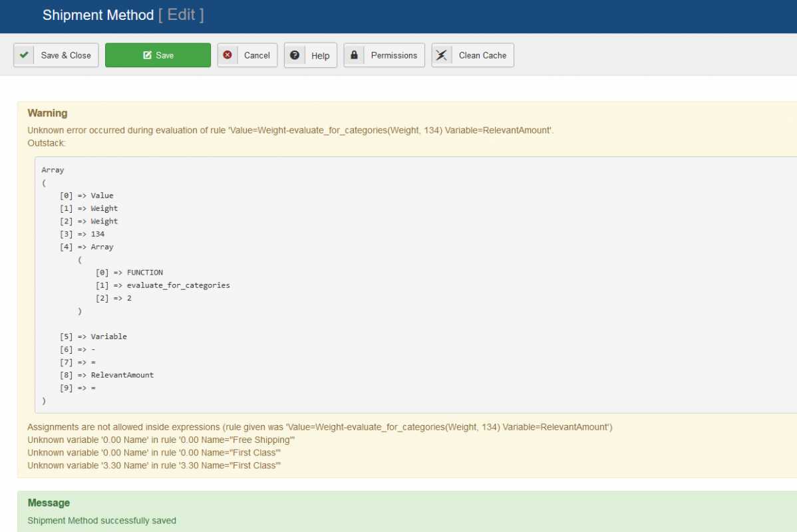
Task: Click the Warning heading
Action: coord(47,113)
